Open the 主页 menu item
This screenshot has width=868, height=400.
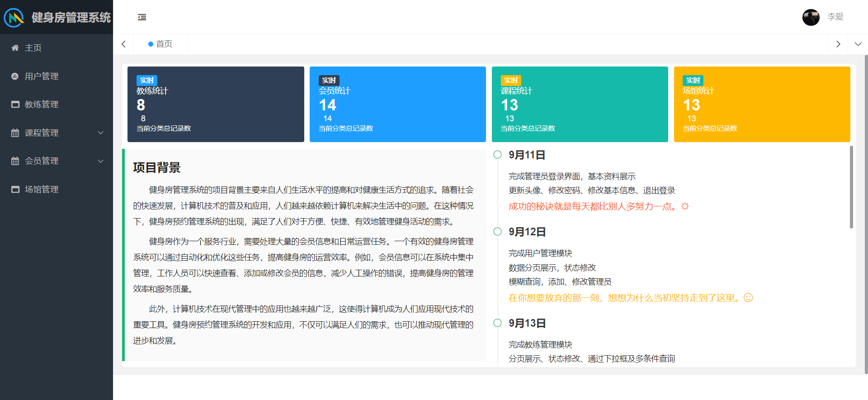point(57,48)
